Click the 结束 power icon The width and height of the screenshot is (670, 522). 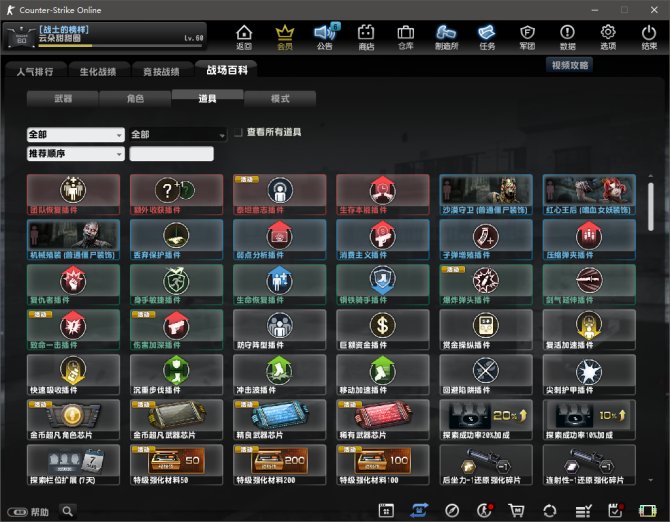tap(649, 37)
